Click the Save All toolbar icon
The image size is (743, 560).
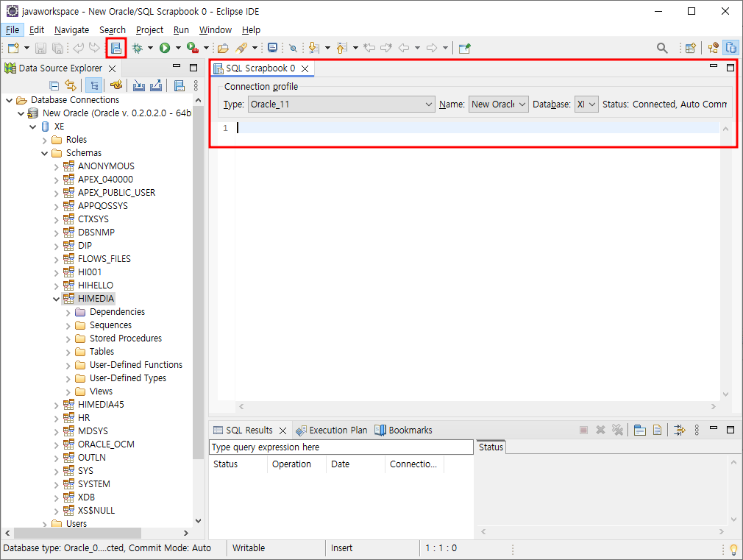pos(57,48)
